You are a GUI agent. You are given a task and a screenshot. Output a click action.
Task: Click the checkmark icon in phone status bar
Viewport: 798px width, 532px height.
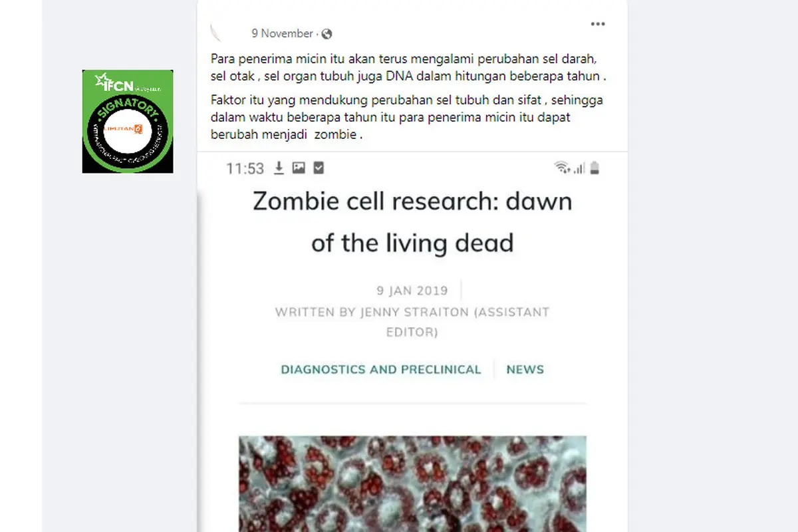pos(319,168)
